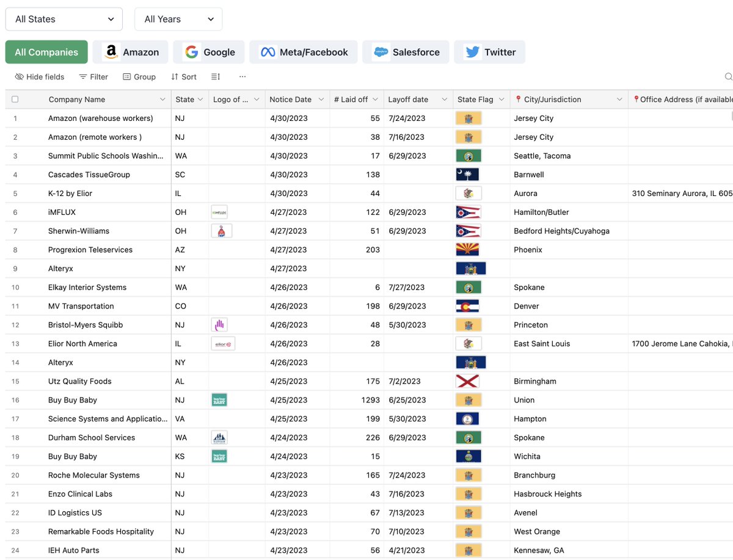Click the Sherwin-Williams logo thumbnail
Viewport: 733px width, 560px height.
coord(222,231)
